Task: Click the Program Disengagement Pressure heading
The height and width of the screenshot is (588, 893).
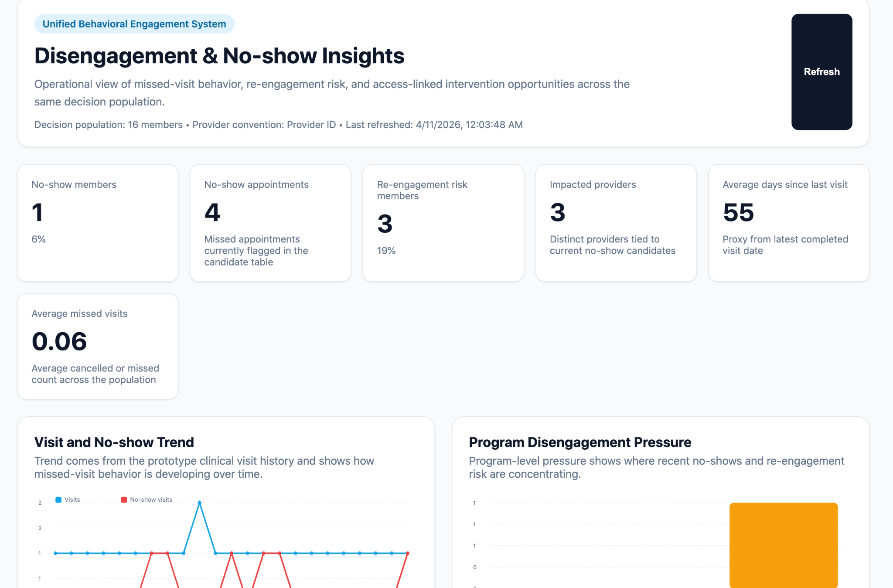Action: click(x=580, y=442)
